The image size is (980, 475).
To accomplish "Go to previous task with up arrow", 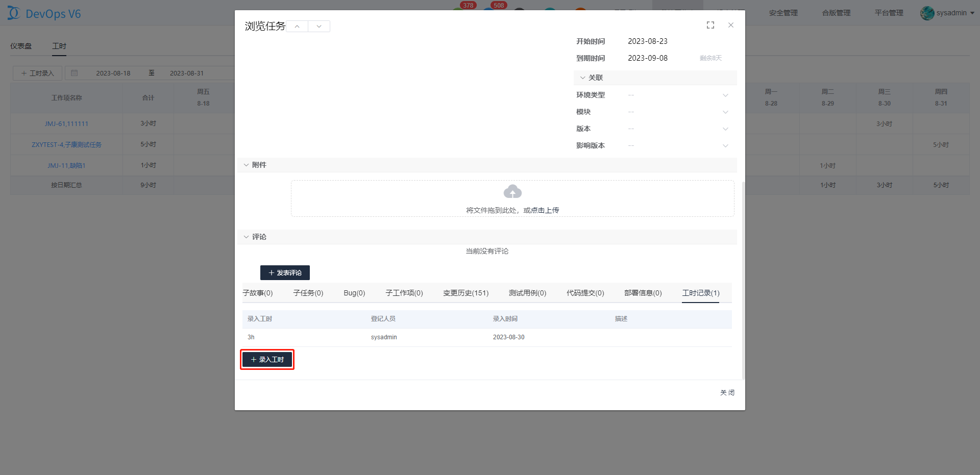I will [x=297, y=27].
